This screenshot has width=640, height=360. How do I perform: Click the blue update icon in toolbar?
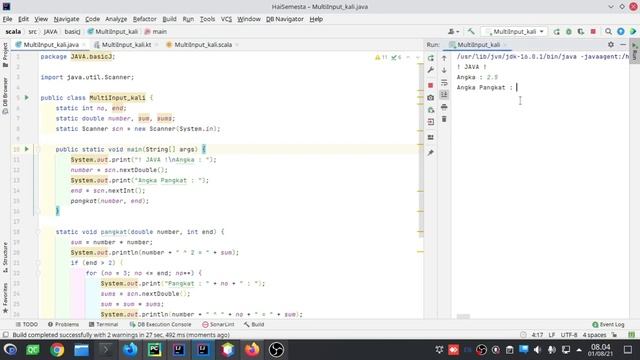[x=620, y=31]
